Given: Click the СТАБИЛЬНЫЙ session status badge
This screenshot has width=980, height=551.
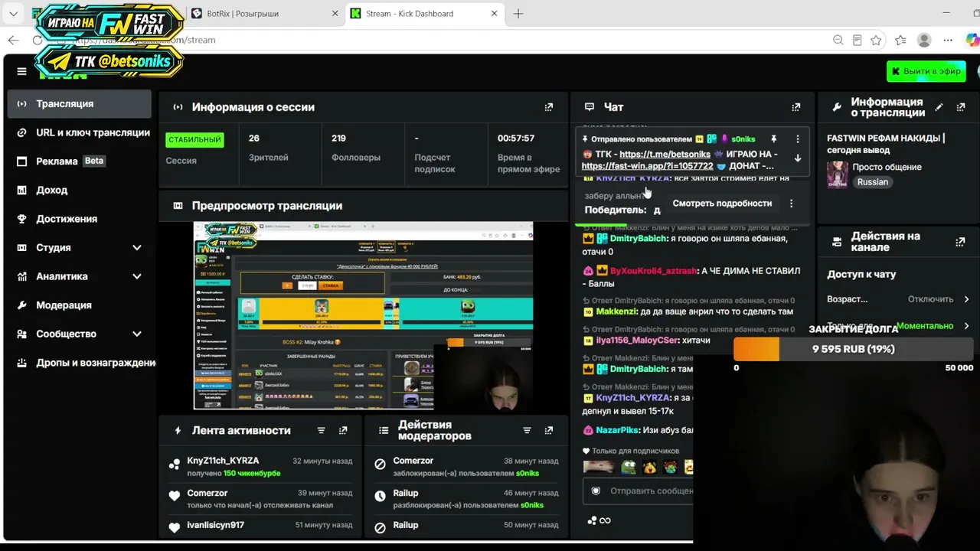Looking at the screenshot, I should click(195, 140).
